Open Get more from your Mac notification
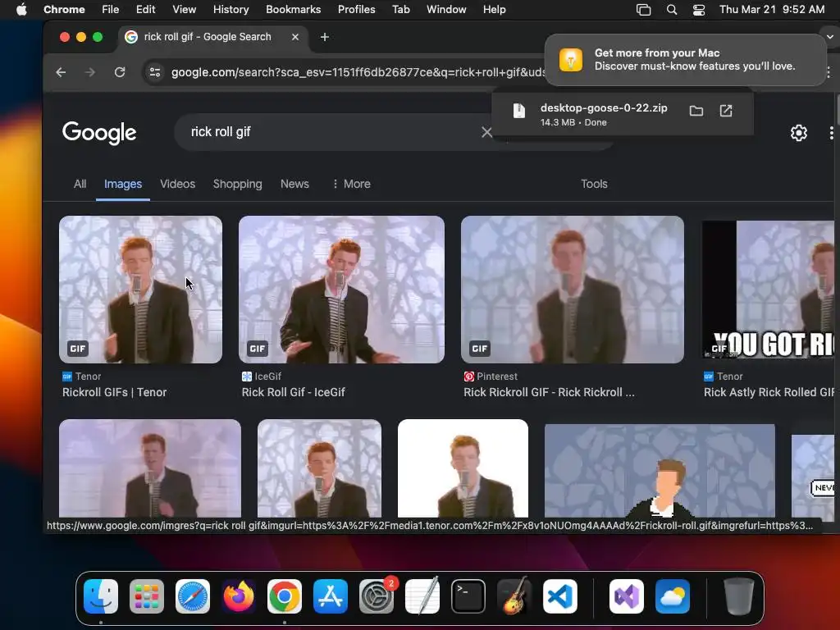 [x=685, y=59]
